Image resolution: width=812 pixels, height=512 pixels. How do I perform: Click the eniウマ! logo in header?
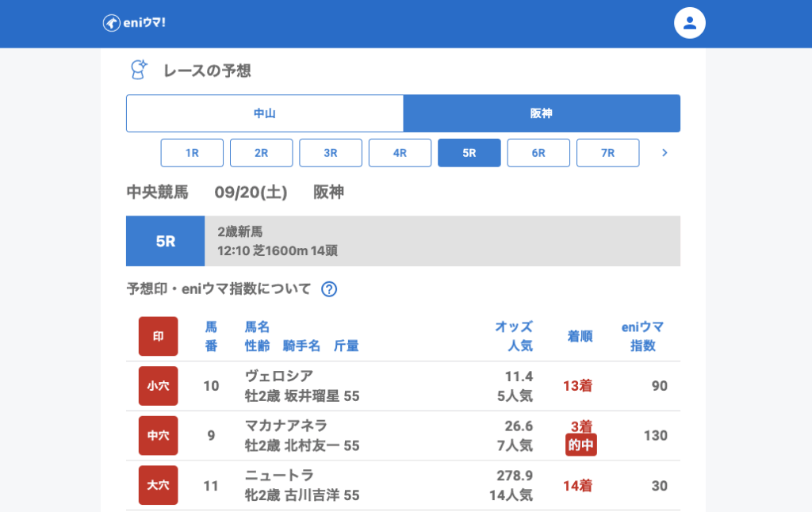[x=134, y=23]
